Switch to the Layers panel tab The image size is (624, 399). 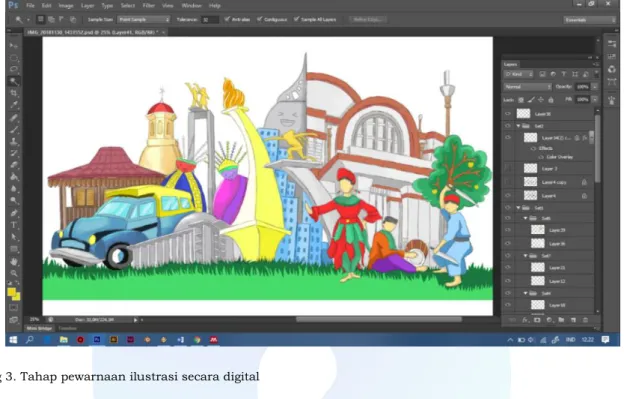coord(511,64)
